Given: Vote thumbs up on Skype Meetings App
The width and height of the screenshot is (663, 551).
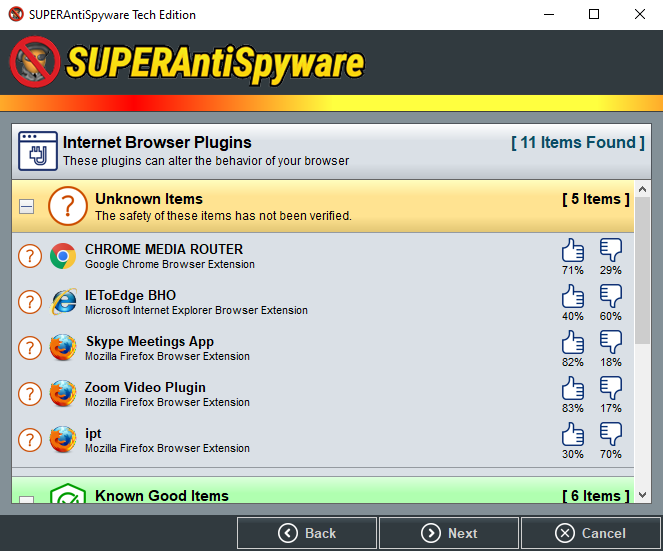Looking at the screenshot, I should pyautogui.click(x=572, y=342).
